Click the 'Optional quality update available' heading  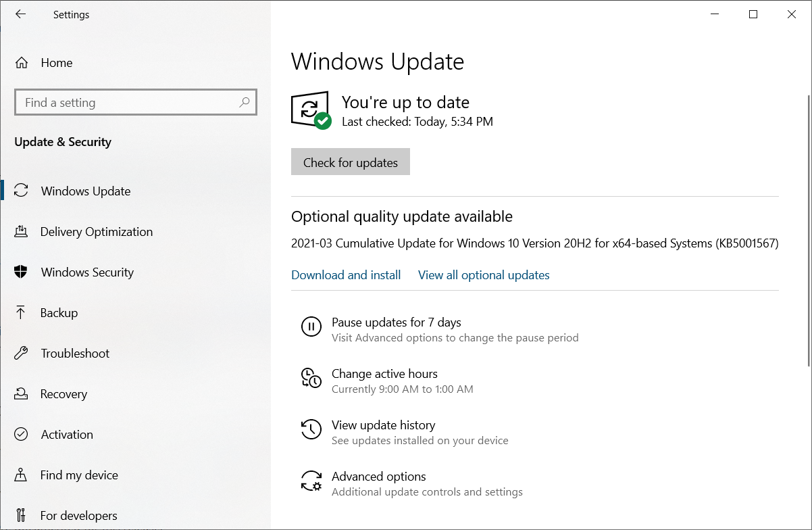click(x=402, y=216)
